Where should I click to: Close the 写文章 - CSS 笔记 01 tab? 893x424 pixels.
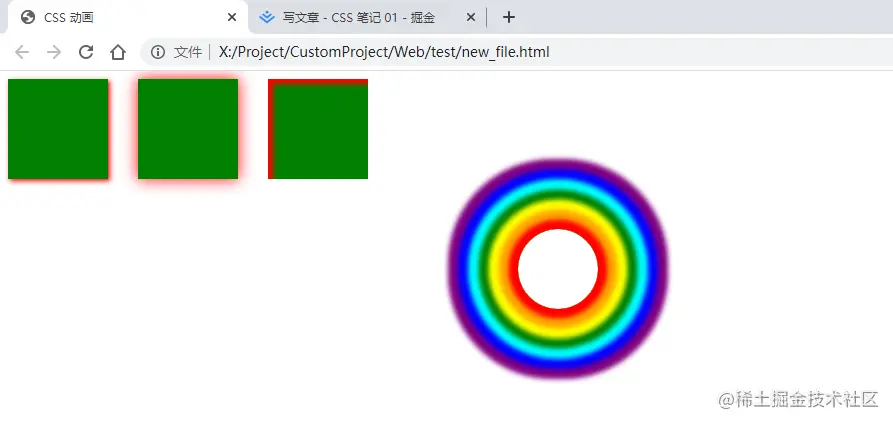(x=470, y=18)
